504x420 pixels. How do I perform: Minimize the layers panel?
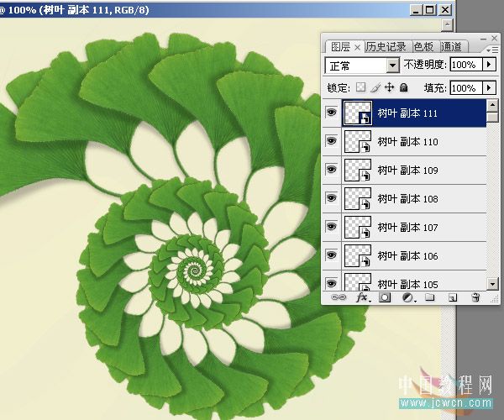click(483, 39)
